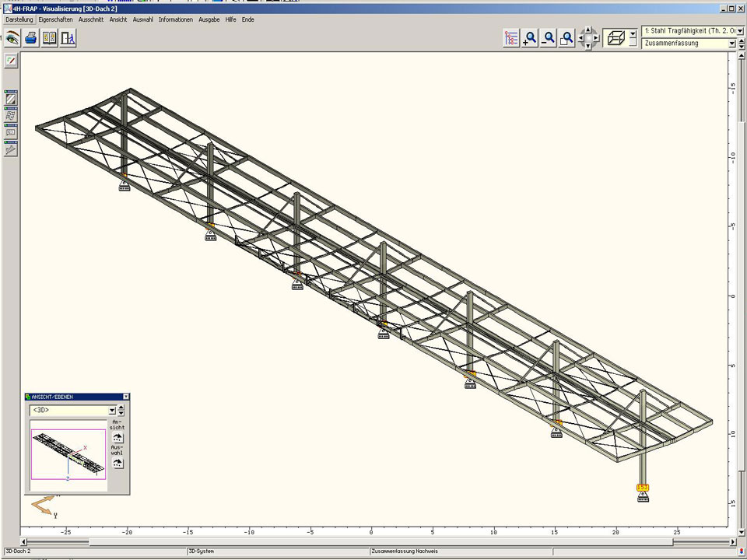747x560 pixels.
Task: Toggle the mesh grid display button
Action: click(x=11, y=115)
